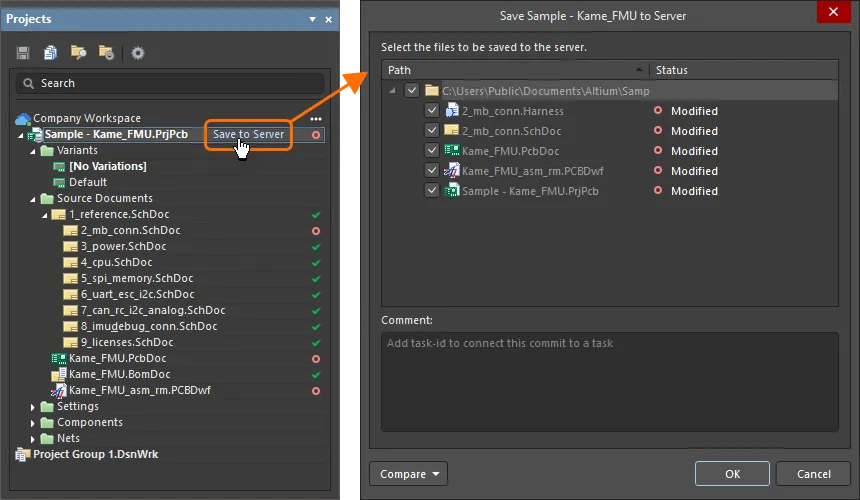Open Projects panel settings gear
The width and height of the screenshot is (860, 500).
(x=138, y=53)
